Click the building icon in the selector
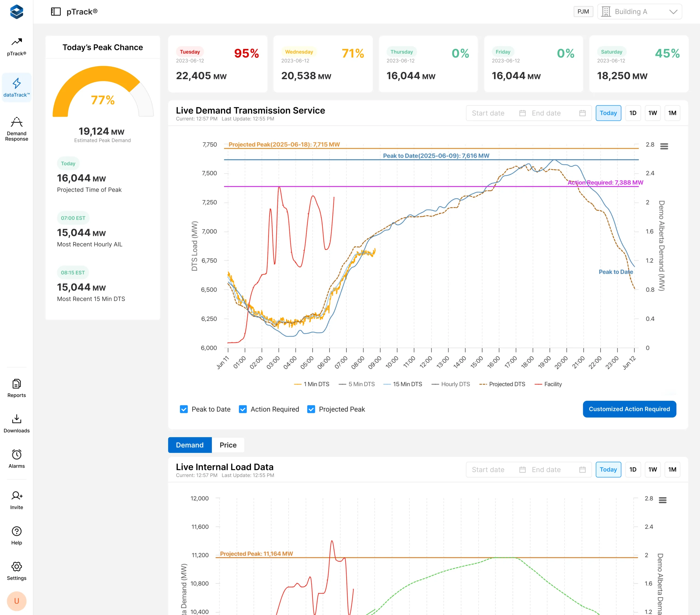Screen dimensions: 700x615 (606, 12)
